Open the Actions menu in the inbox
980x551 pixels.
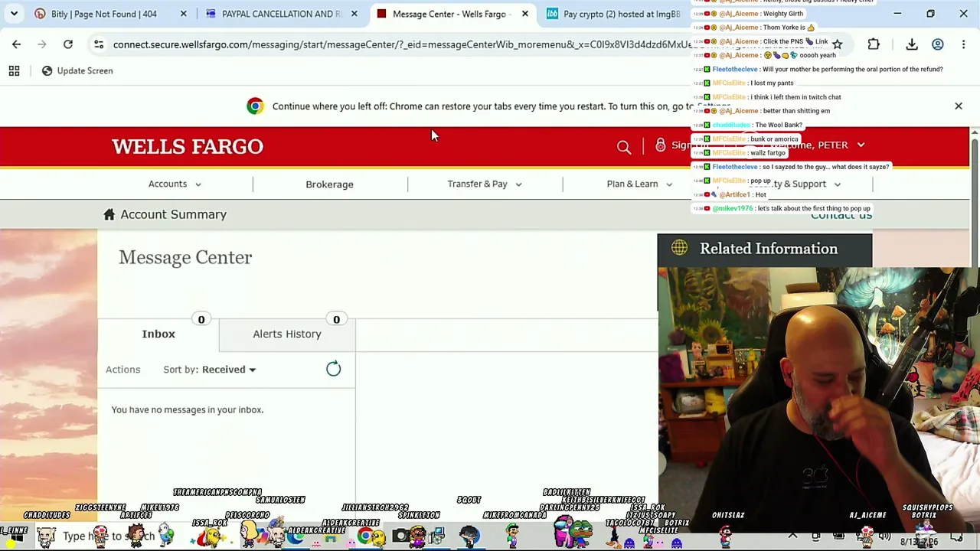(x=122, y=370)
